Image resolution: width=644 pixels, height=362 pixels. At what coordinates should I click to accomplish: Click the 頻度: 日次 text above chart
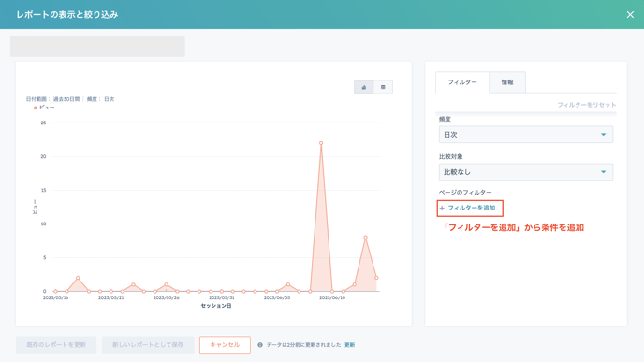point(101,99)
